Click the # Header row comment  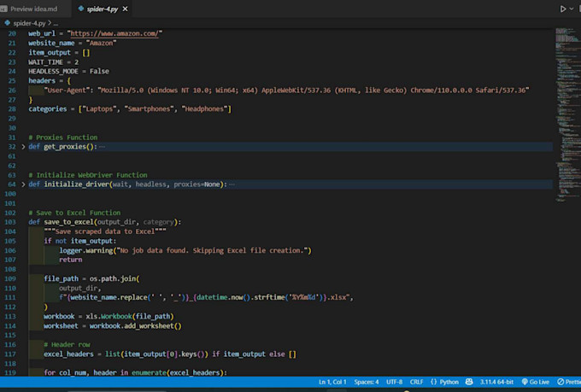67,344
